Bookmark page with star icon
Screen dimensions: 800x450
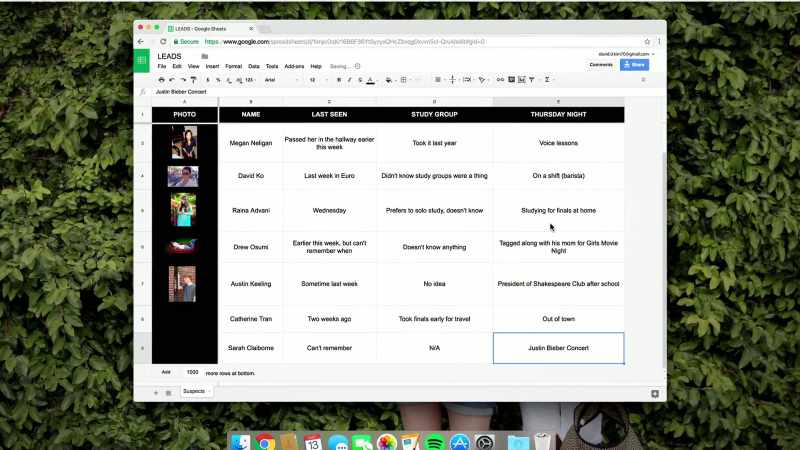[647, 42]
